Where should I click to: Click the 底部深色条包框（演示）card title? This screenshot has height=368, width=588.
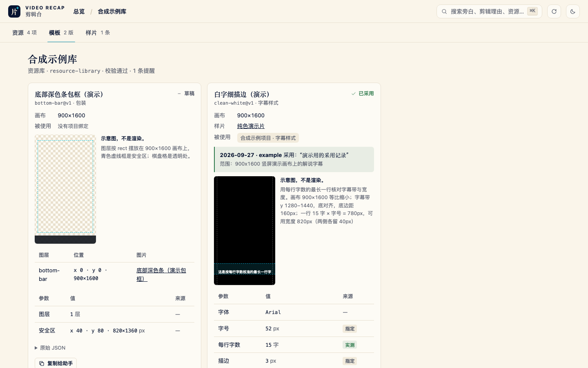coord(69,94)
